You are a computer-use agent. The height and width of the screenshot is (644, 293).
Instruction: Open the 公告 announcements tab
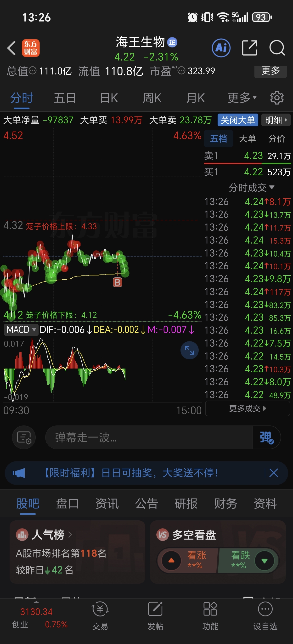pyautogui.click(x=146, y=504)
